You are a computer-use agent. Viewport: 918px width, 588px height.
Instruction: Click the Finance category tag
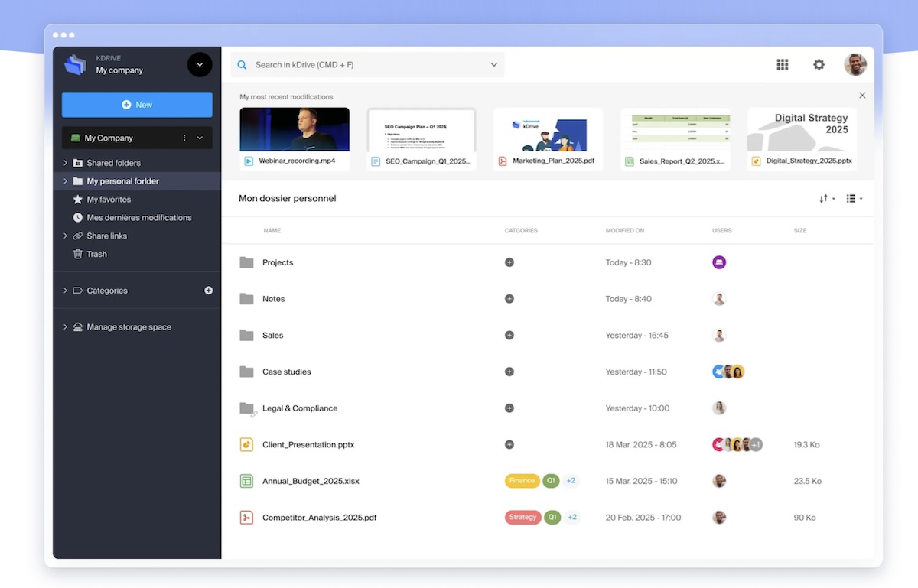point(522,481)
